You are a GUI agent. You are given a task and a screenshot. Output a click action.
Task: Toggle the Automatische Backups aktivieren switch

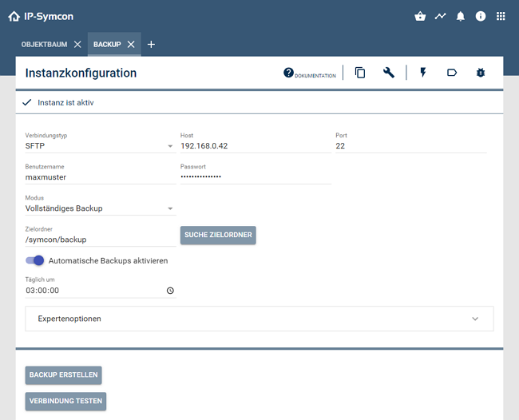click(x=35, y=260)
